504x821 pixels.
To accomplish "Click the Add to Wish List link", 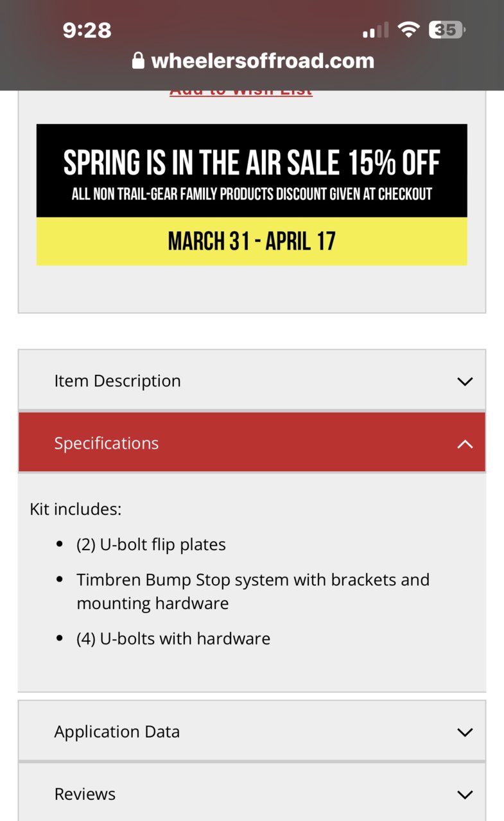I will pyautogui.click(x=241, y=92).
